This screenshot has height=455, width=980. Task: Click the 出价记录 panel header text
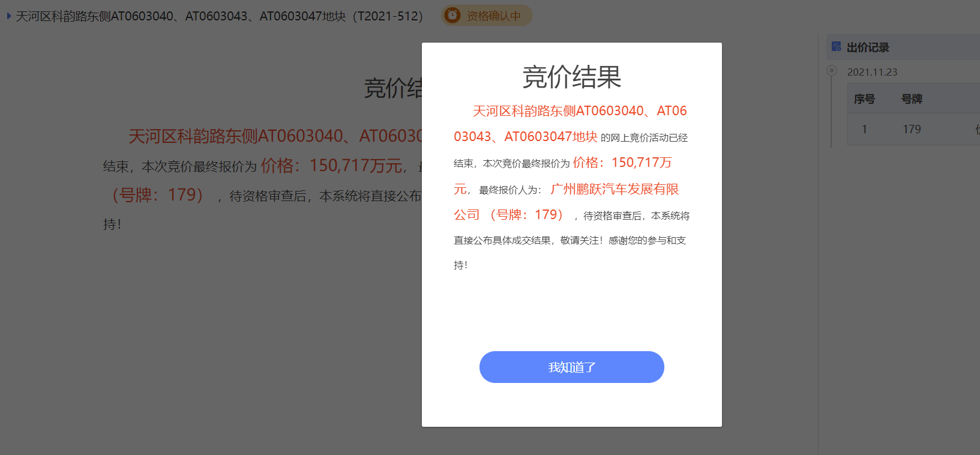868,47
